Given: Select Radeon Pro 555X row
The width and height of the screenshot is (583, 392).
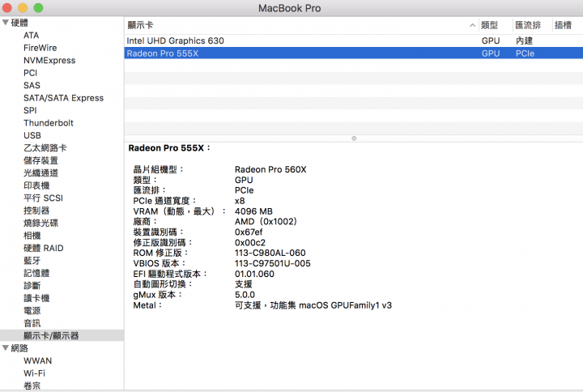Looking at the screenshot, I should (354, 53).
